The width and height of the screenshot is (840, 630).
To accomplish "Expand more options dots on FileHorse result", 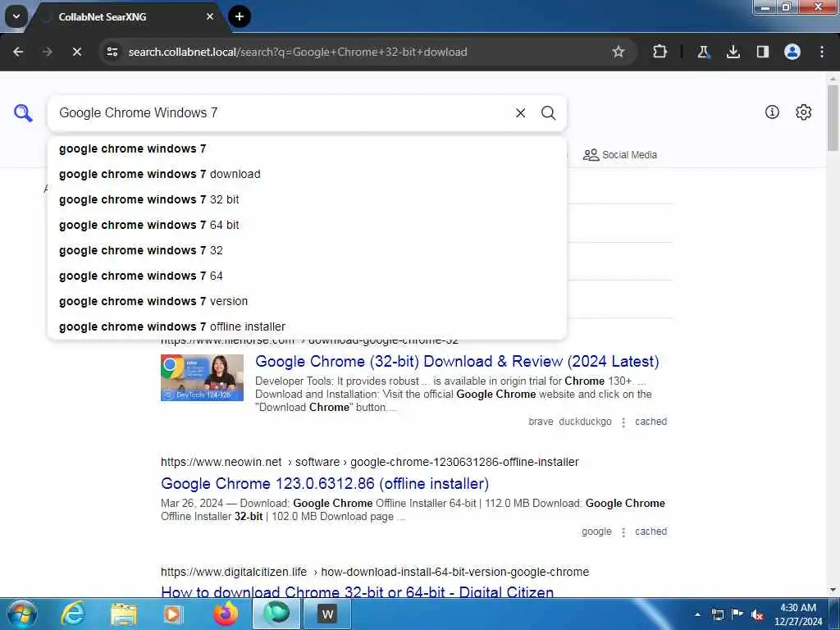I will tap(623, 422).
